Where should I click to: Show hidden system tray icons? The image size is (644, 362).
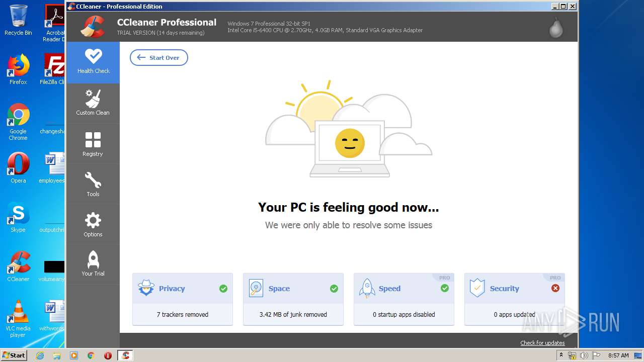[561, 355]
